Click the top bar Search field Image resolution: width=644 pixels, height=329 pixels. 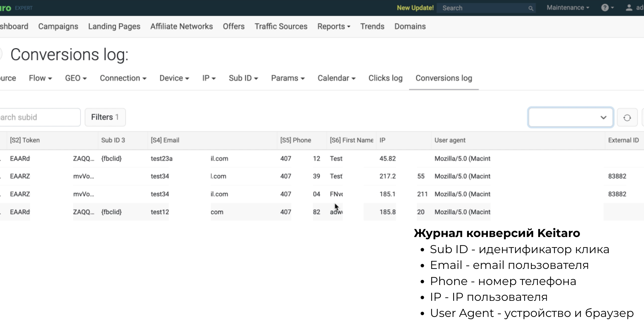[483, 8]
